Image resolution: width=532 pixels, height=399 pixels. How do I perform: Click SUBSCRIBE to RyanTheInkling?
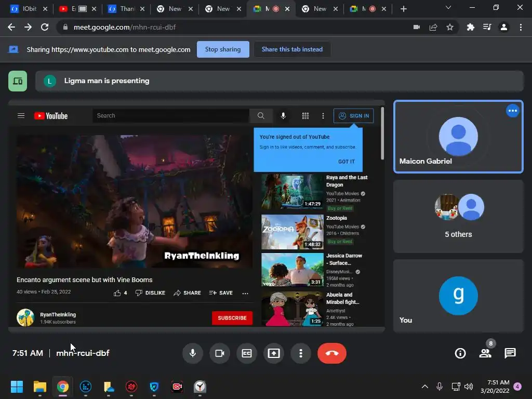[x=232, y=318]
